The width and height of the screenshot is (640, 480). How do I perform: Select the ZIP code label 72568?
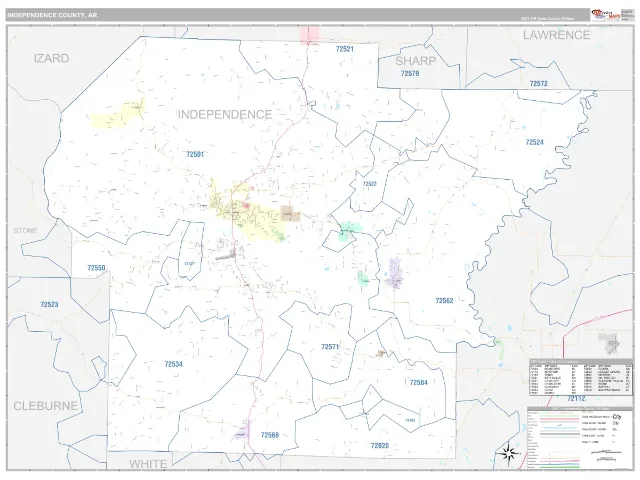tap(270, 435)
